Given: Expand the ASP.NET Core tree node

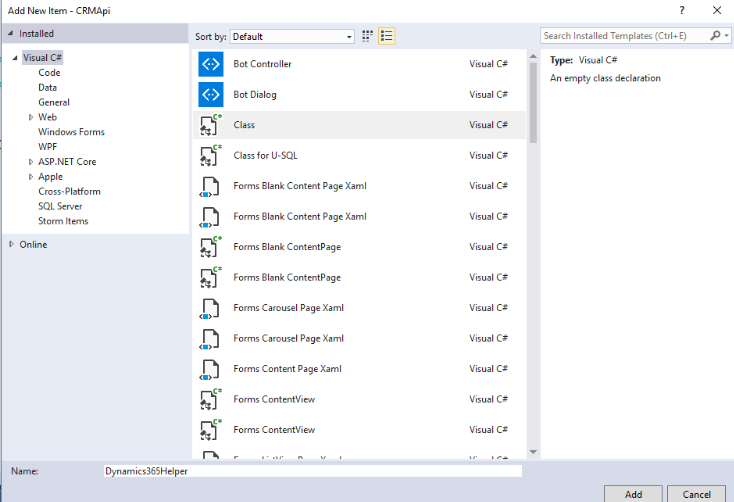Looking at the screenshot, I should [x=31, y=162].
